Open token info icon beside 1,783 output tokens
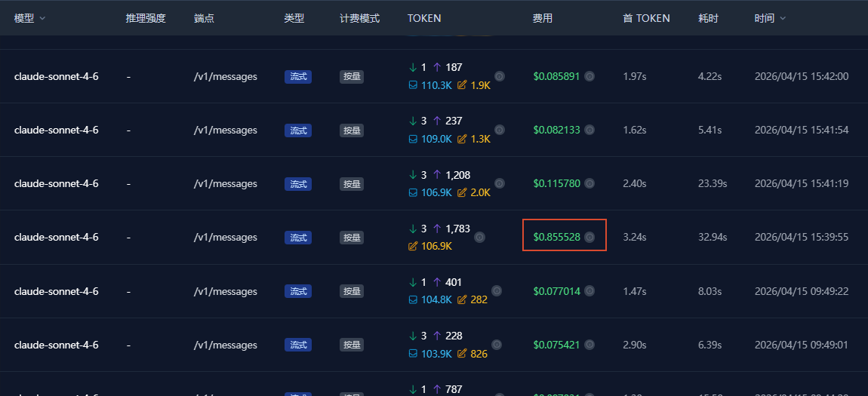The image size is (868, 396). coord(480,238)
